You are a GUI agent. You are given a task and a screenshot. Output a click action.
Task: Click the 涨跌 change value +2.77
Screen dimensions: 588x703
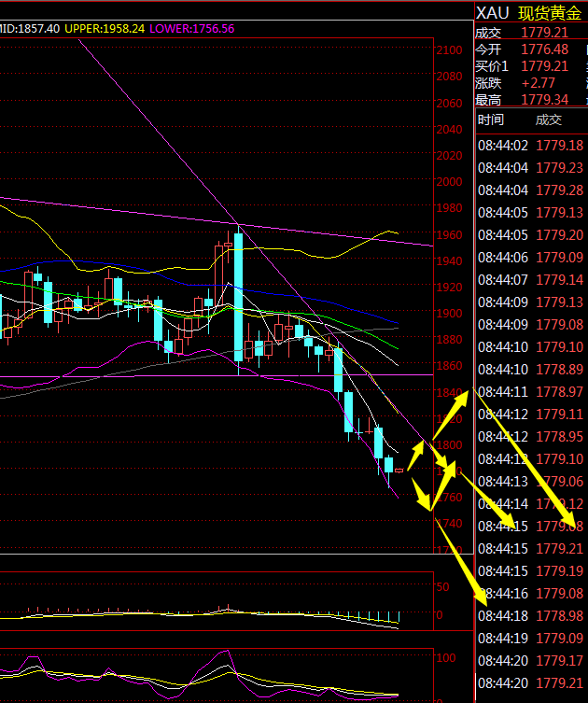click(x=539, y=83)
